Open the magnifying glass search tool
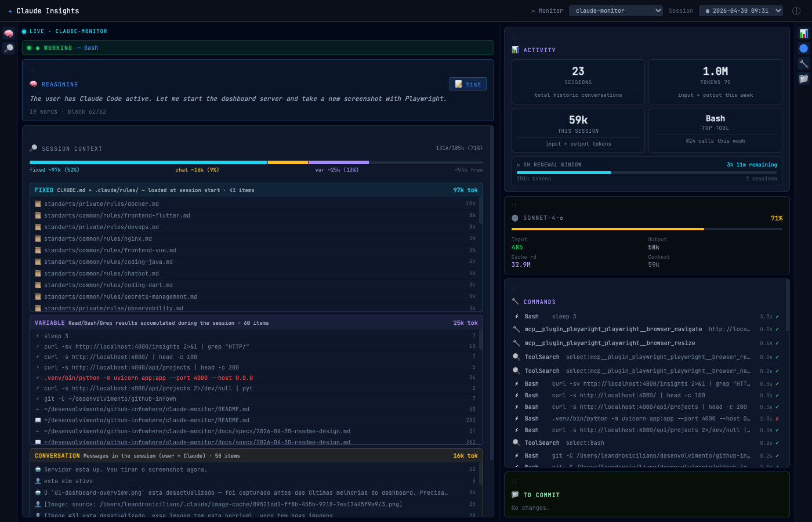Image resolution: width=812 pixels, height=522 pixels. coord(8,48)
